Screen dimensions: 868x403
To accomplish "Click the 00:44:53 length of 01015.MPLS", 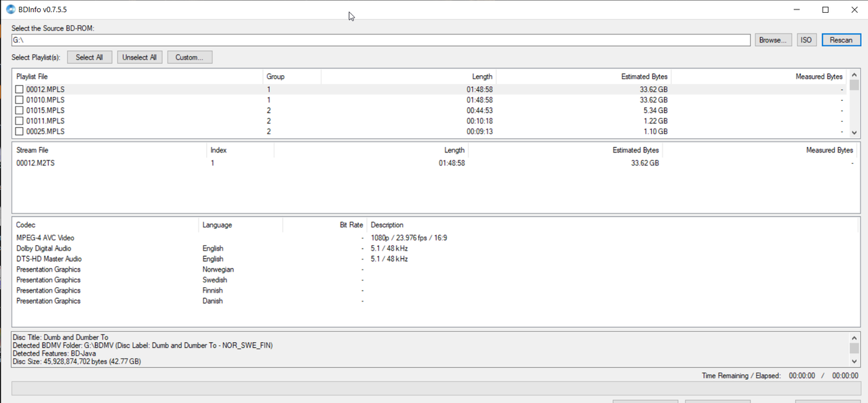I will point(479,110).
